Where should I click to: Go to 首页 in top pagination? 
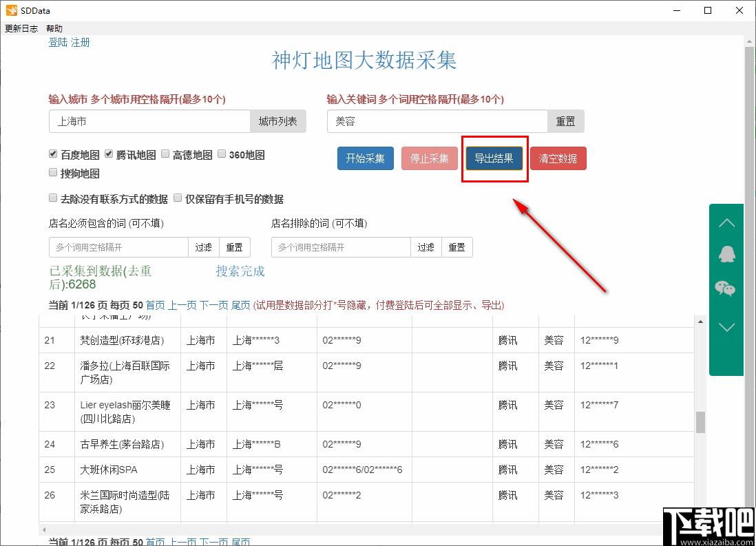155,305
